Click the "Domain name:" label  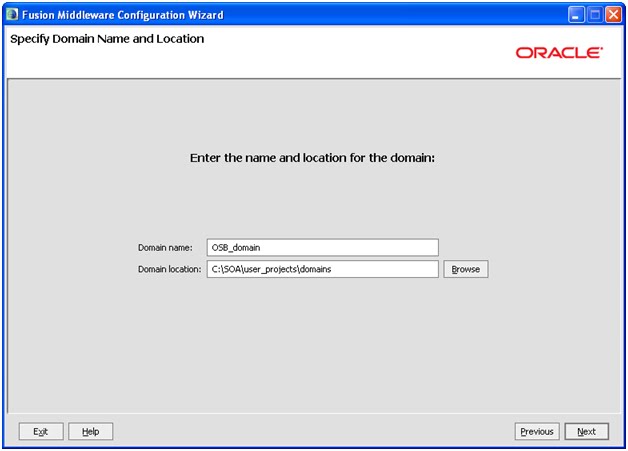click(165, 248)
